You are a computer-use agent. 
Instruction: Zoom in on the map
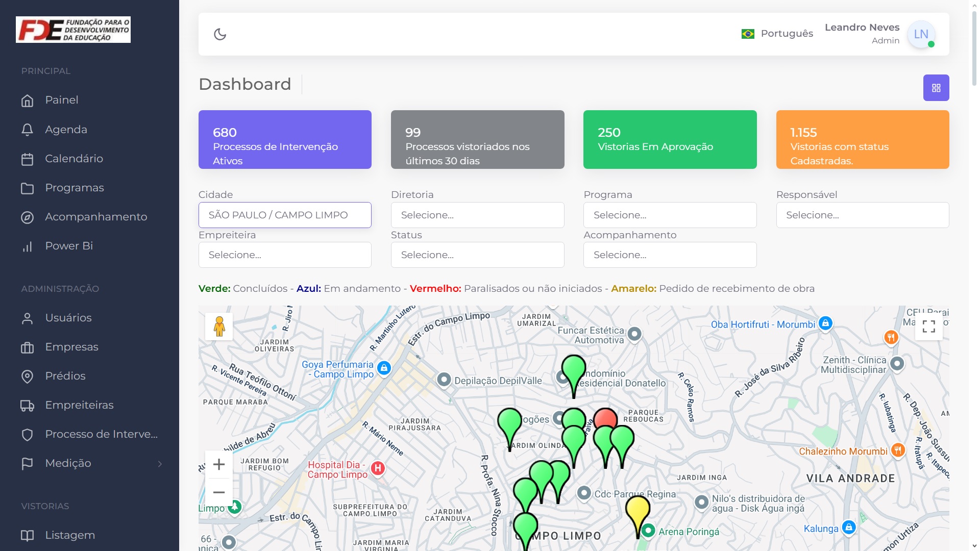coord(219,464)
